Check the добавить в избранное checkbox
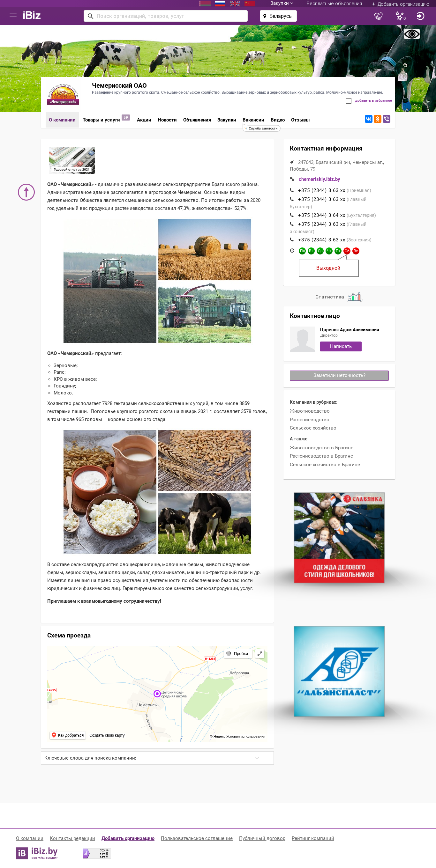This screenshot has height=868, width=436. click(348, 101)
